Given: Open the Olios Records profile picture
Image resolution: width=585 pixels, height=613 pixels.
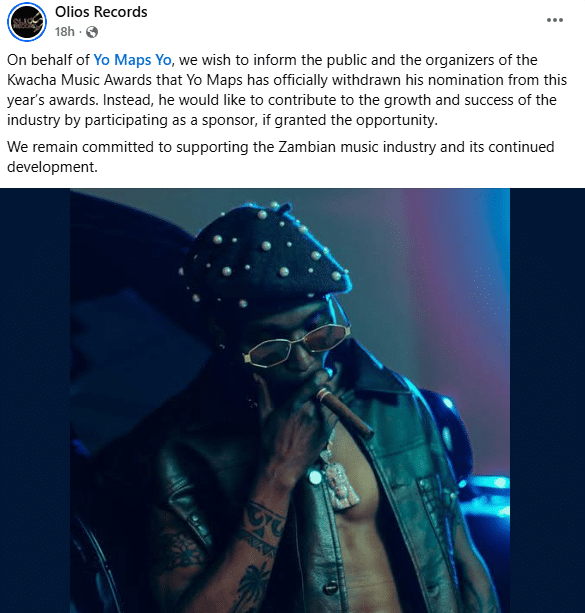Looking at the screenshot, I should (27, 22).
